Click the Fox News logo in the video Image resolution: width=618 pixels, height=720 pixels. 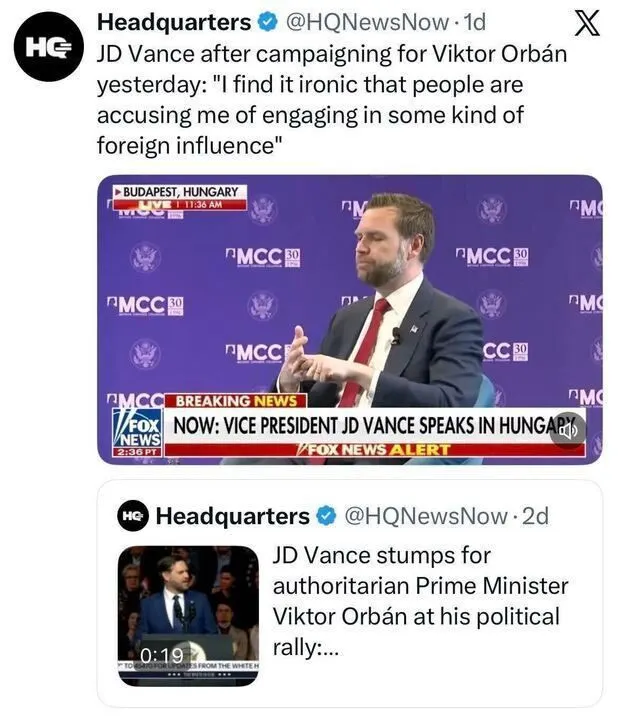[137, 429]
